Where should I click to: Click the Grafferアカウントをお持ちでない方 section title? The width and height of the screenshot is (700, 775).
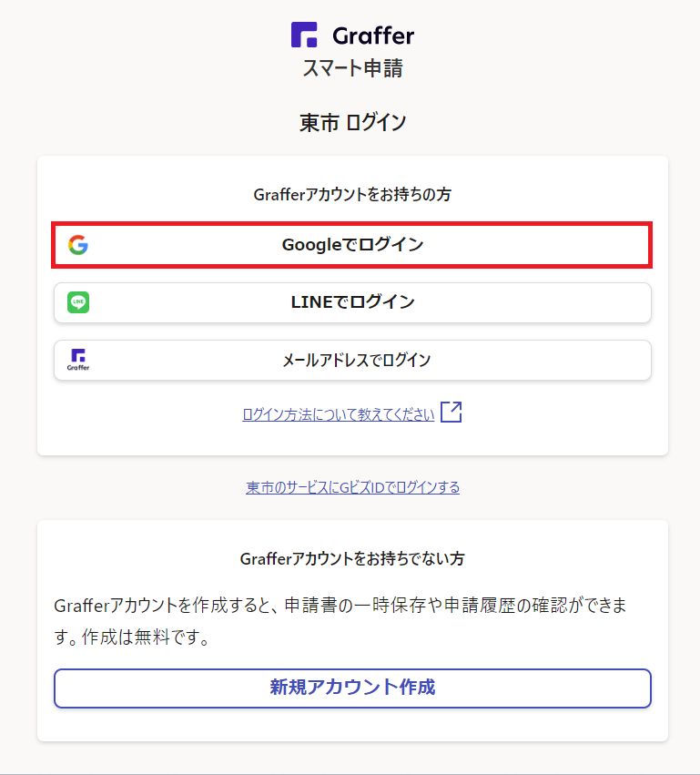[352, 558]
